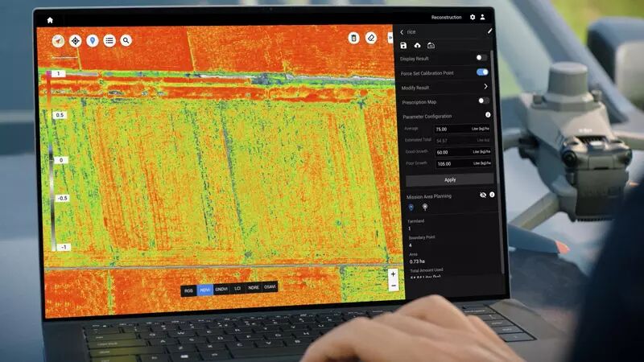Viewport: 644px width, 362px height.
Task: Disable Force Set Calibration Point switch
Action: pos(482,72)
